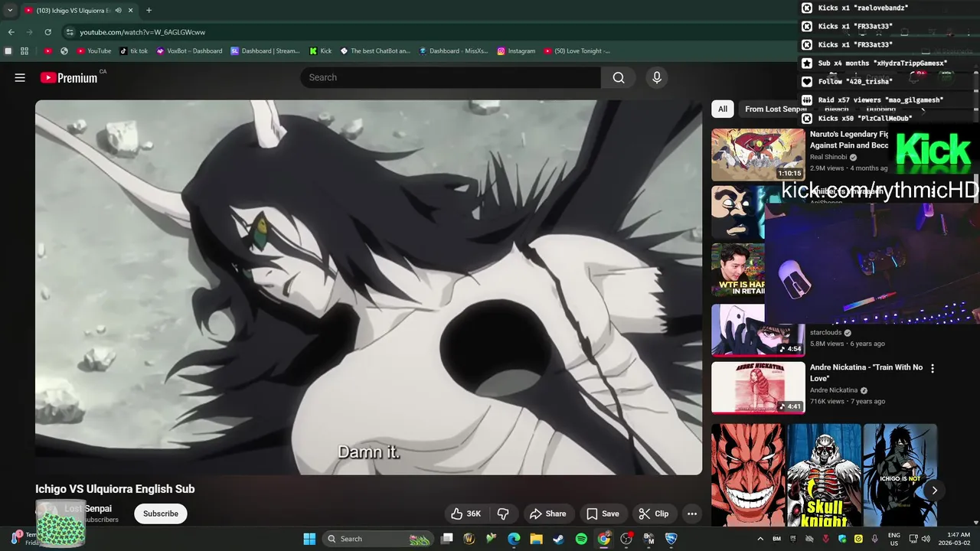
Task: Open the Andre Nickatina Train With No Love thumbnail
Action: (758, 388)
